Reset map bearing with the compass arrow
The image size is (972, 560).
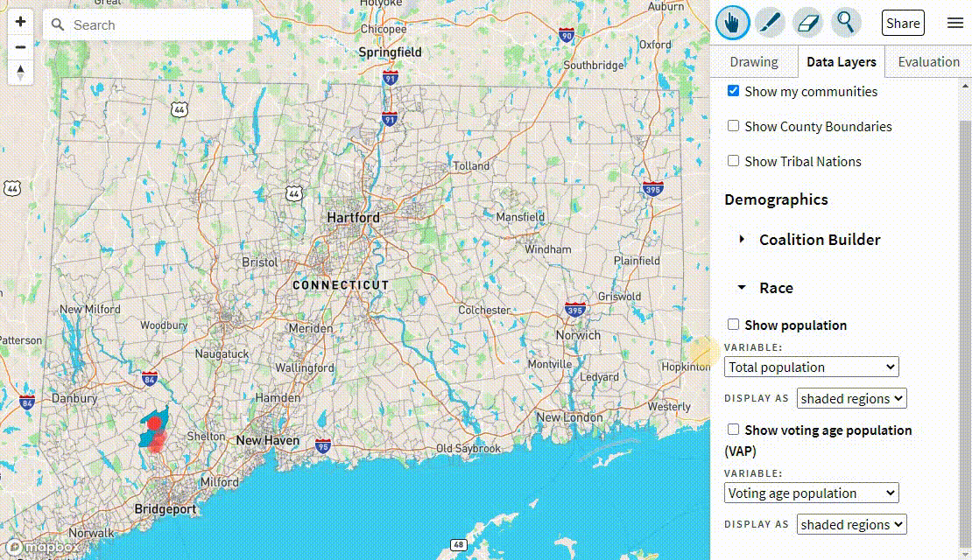click(20, 73)
